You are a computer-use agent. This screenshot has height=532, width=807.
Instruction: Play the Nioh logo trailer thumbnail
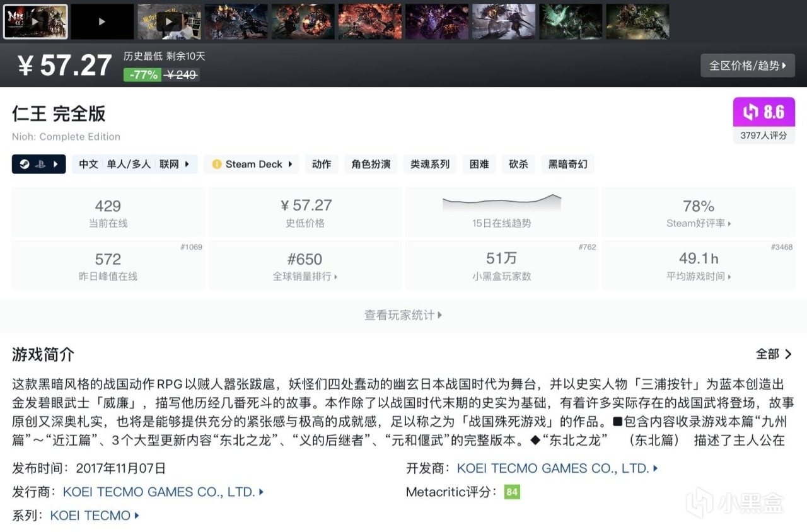coord(35,21)
